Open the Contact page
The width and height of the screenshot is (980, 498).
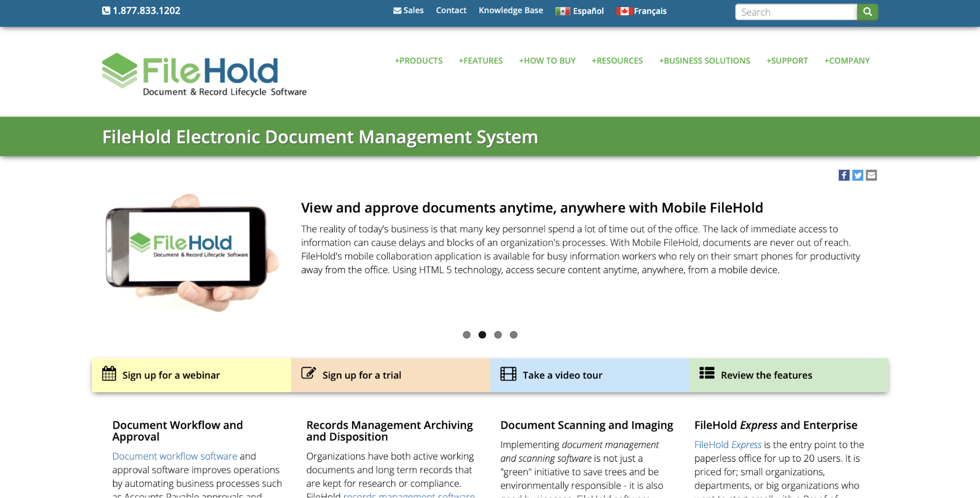click(x=451, y=10)
